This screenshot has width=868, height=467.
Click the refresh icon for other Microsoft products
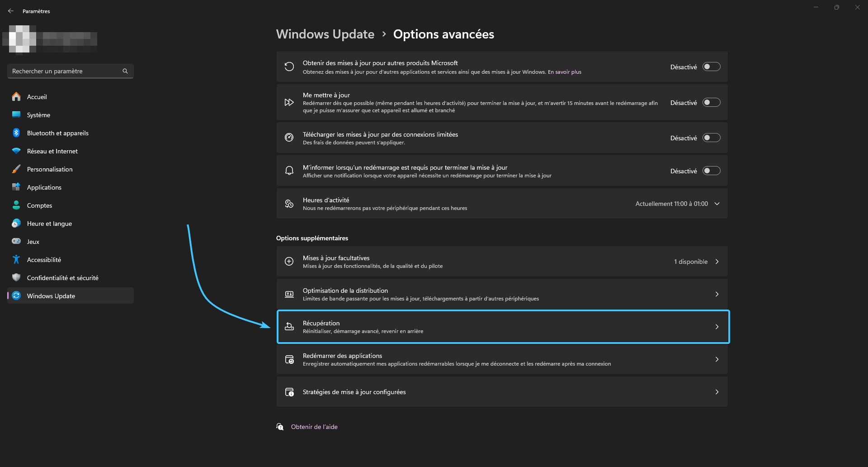[x=289, y=67]
